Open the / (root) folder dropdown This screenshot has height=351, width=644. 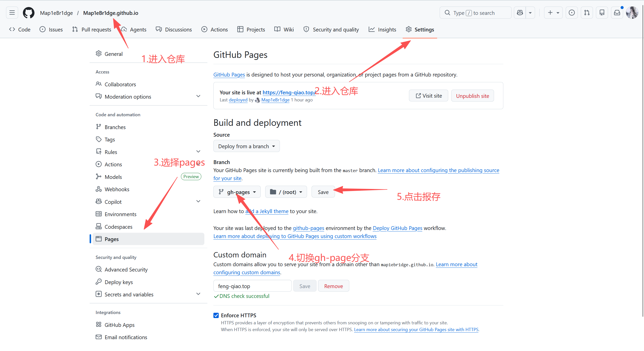point(286,192)
